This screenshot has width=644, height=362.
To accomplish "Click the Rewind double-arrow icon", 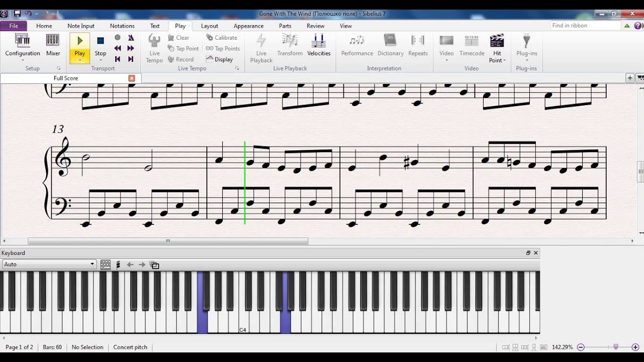I will [x=117, y=48].
